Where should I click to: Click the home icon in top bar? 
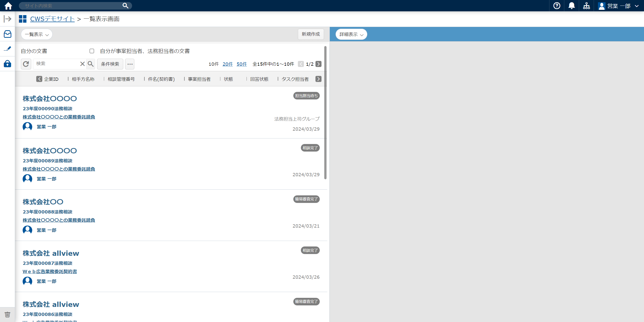(x=8, y=6)
